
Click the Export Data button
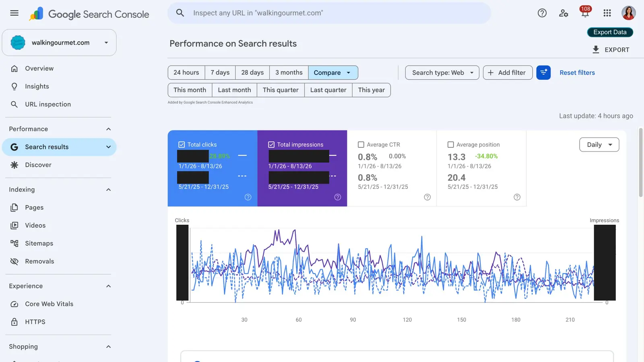click(x=610, y=32)
